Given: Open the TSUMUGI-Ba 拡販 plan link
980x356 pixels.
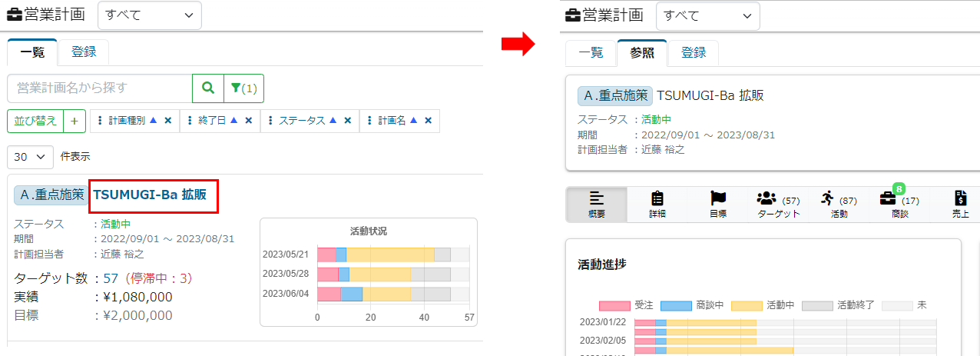Looking at the screenshot, I should tap(150, 195).
